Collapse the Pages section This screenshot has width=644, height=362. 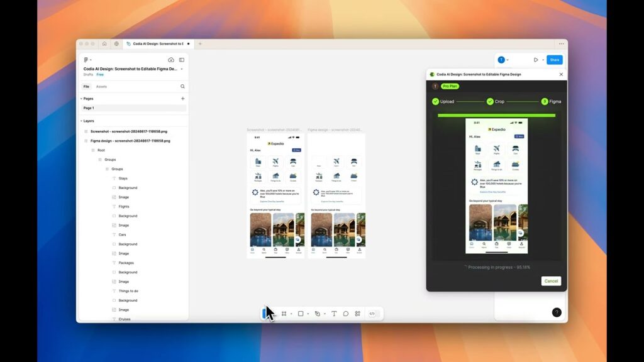[81, 99]
